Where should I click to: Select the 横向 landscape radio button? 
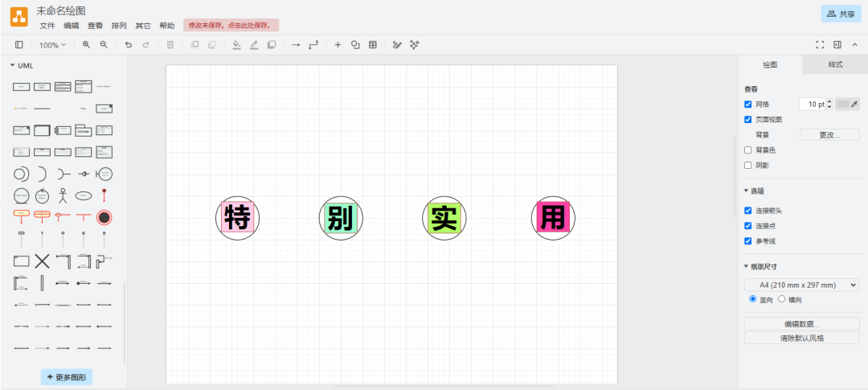point(781,299)
